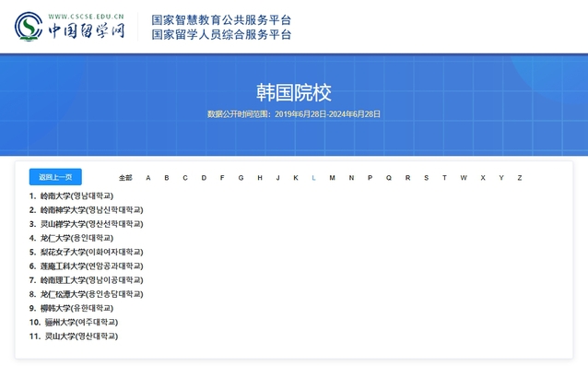Image resolution: width=588 pixels, height=366 pixels.
Task: Open 灵山禅学大学 entry
Action: [x=92, y=224]
